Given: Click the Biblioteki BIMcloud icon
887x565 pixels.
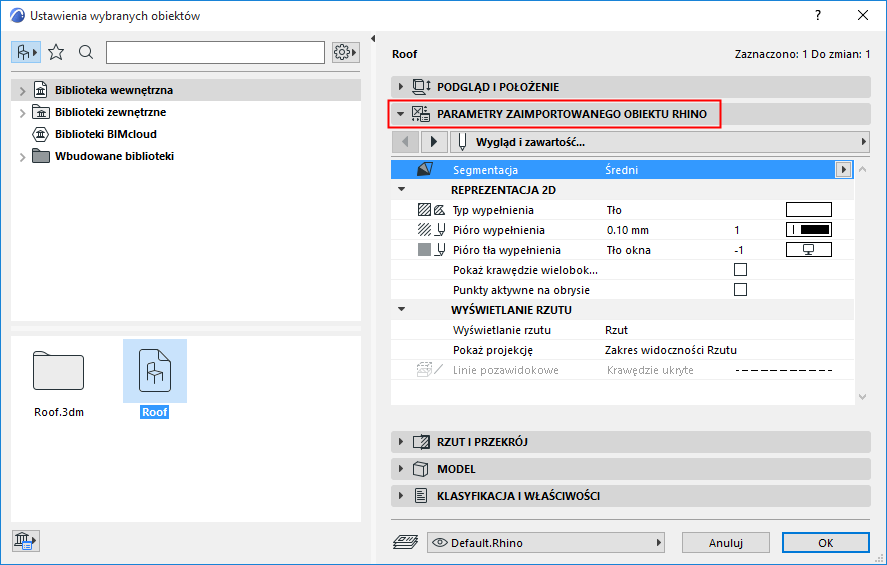Looking at the screenshot, I should click(x=41, y=134).
